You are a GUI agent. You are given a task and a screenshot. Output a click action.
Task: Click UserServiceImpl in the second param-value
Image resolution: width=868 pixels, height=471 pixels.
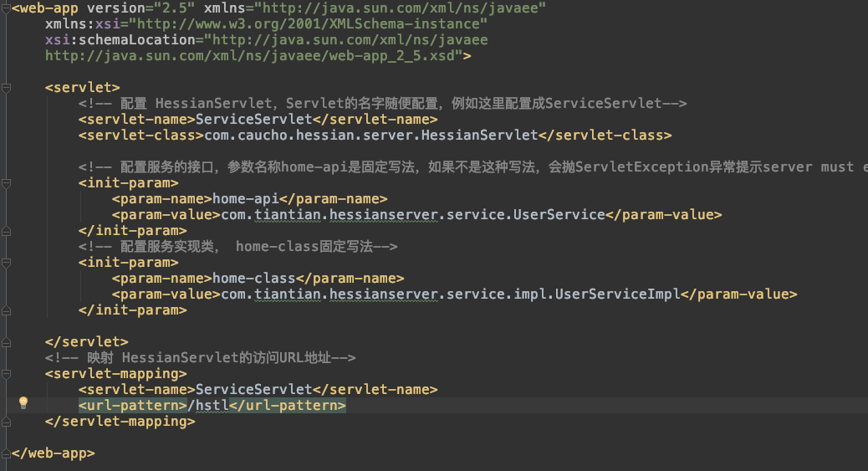point(618,294)
